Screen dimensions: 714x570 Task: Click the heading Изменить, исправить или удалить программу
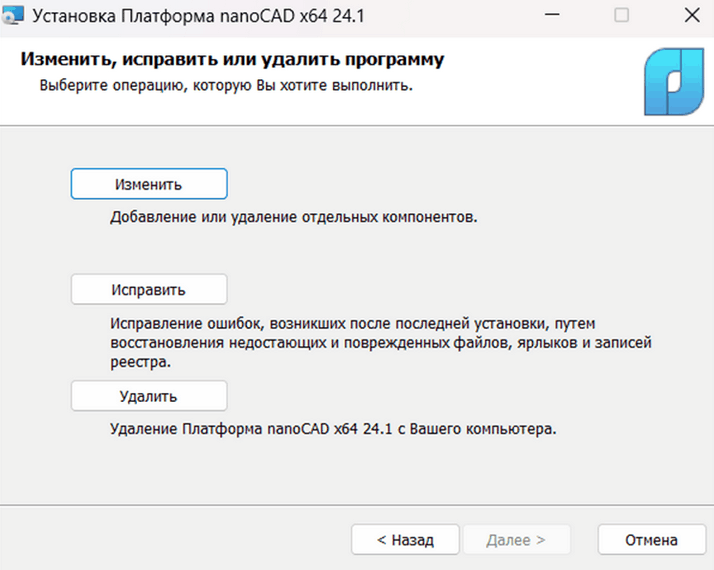pos(232,61)
